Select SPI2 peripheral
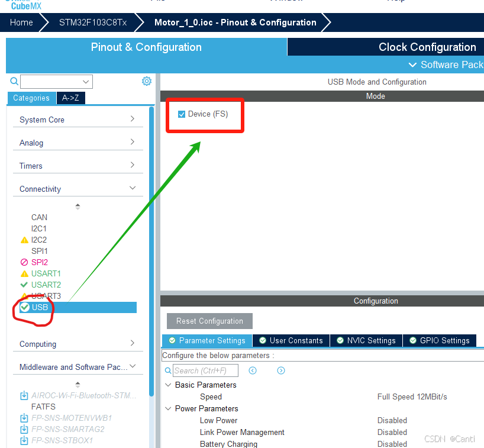Image resolution: width=484 pixels, height=448 pixels. tap(40, 262)
